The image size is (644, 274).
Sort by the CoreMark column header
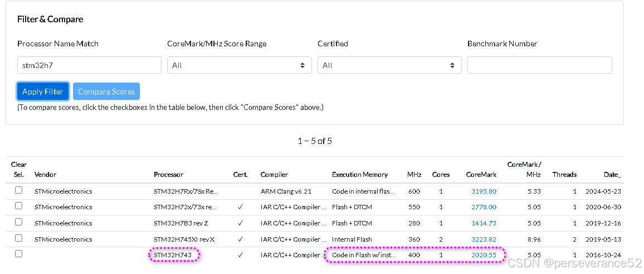click(x=481, y=175)
